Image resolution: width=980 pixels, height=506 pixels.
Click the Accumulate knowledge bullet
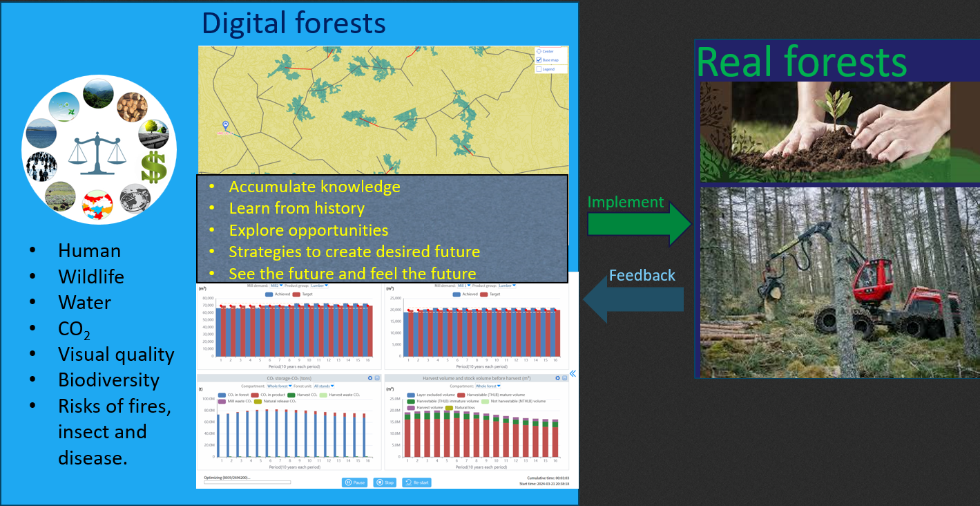click(315, 187)
